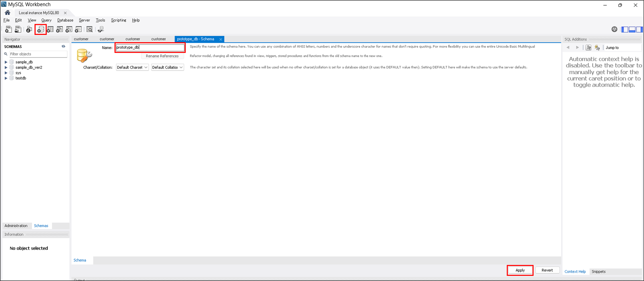Select sample_db_ver2 in the schema tree

29,67
